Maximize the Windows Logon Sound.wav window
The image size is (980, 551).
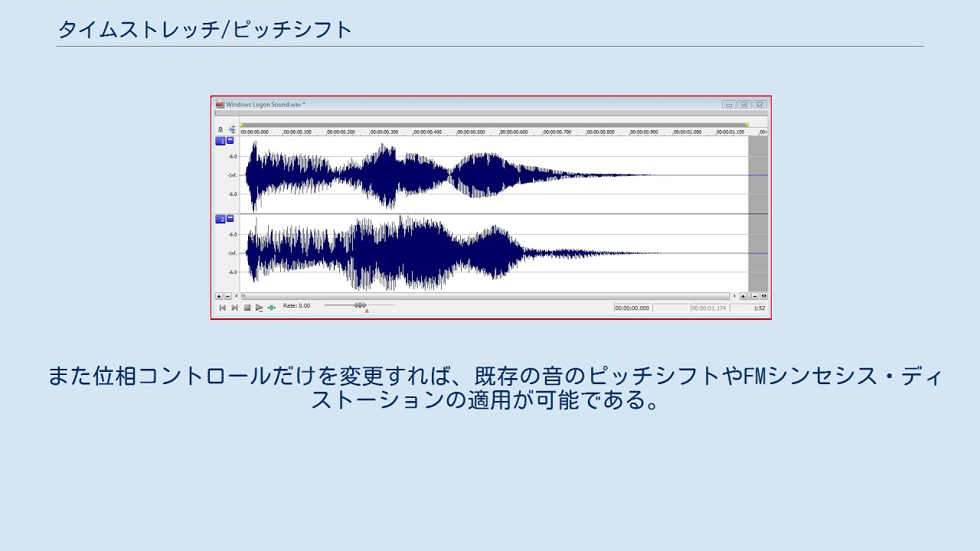pyautogui.click(x=744, y=104)
